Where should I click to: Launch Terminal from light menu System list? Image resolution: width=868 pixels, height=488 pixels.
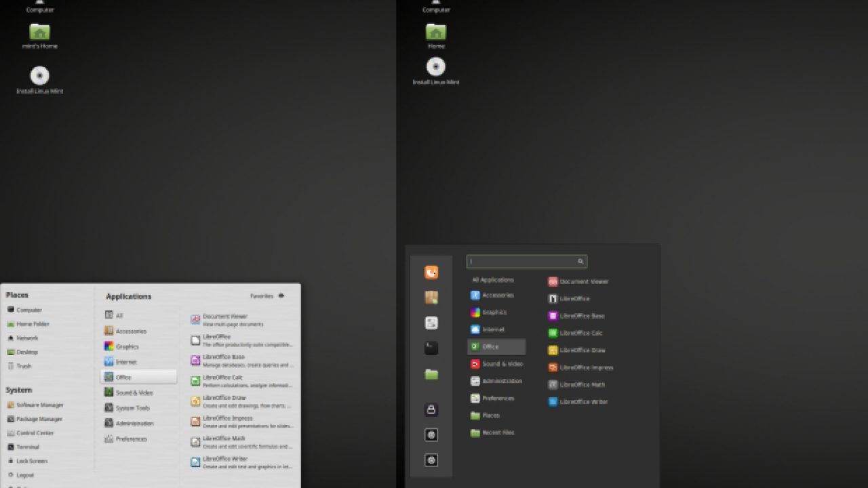point(23,447)
